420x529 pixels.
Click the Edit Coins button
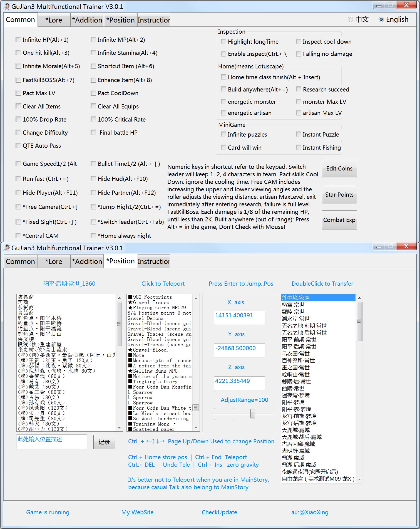339,168
